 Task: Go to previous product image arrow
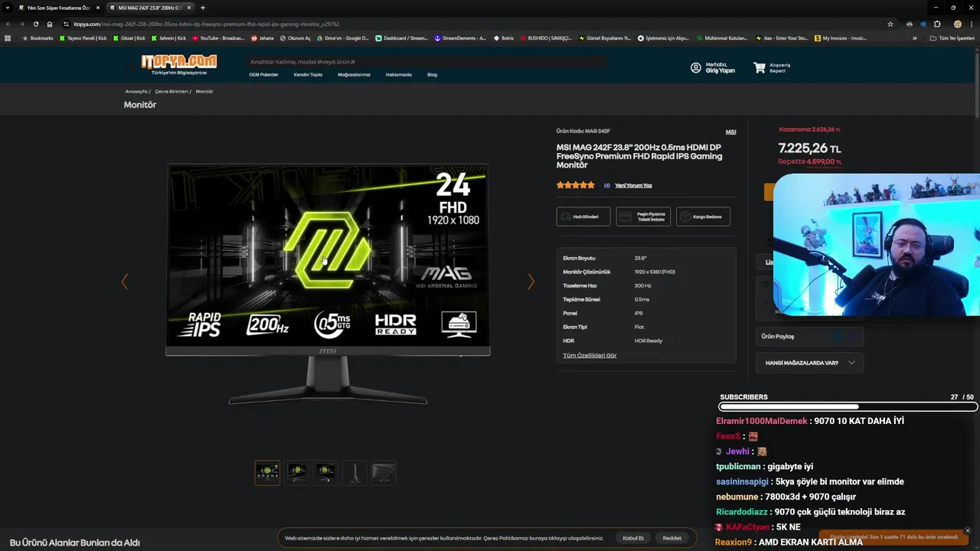click(x=125, y=282)
